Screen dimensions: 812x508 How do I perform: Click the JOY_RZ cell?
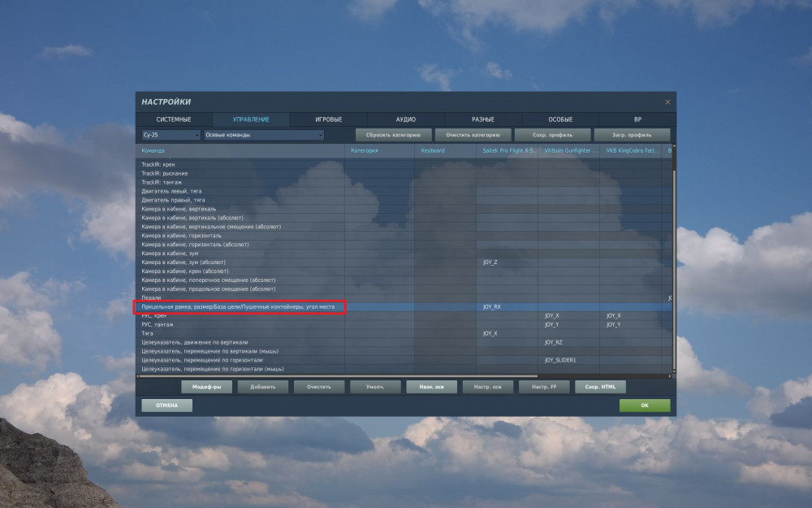[x=568, y=342]
